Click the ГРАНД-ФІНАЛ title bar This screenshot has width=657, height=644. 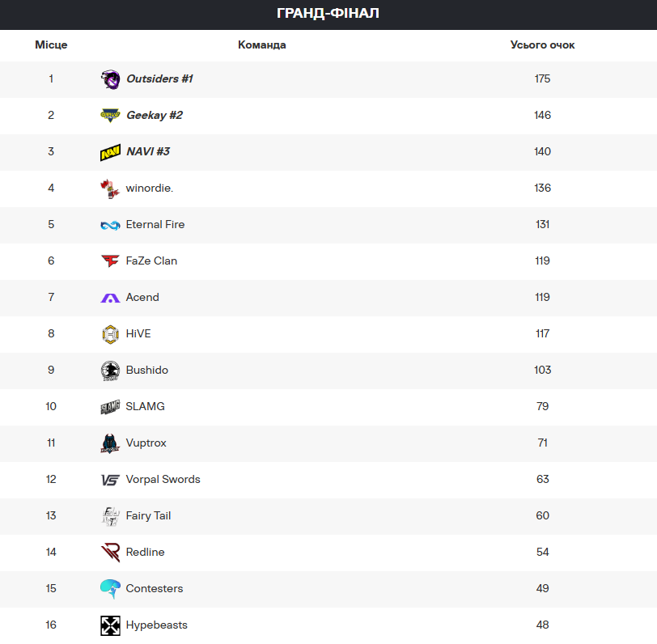point(328,15)
